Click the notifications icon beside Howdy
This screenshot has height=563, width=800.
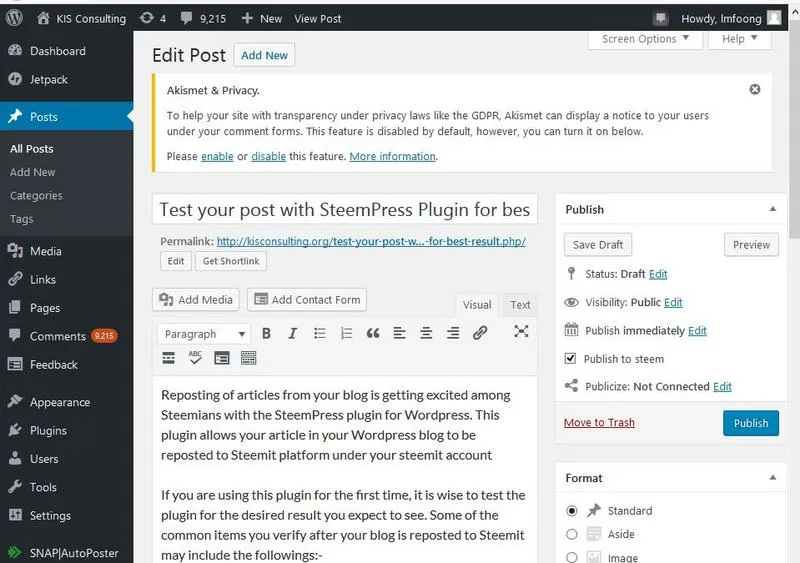(661, 19)
